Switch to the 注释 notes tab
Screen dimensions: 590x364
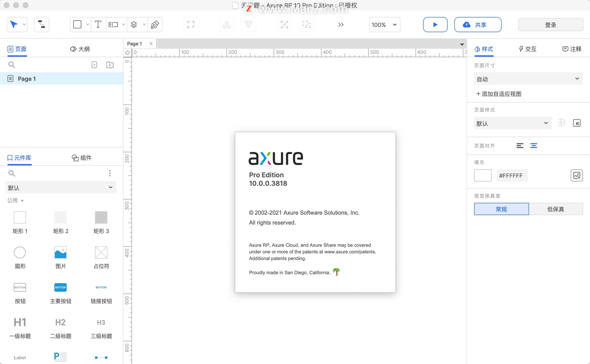[x=572, y=49]
